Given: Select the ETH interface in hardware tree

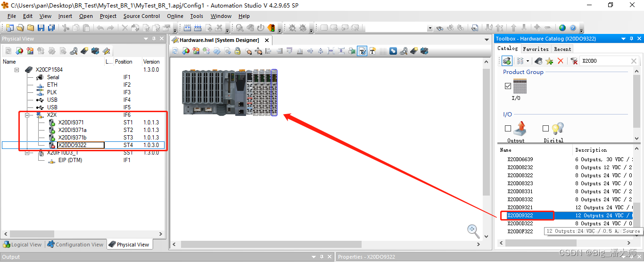Looking at the screenshot, I should pyautogui.click(x=52, y=85).
